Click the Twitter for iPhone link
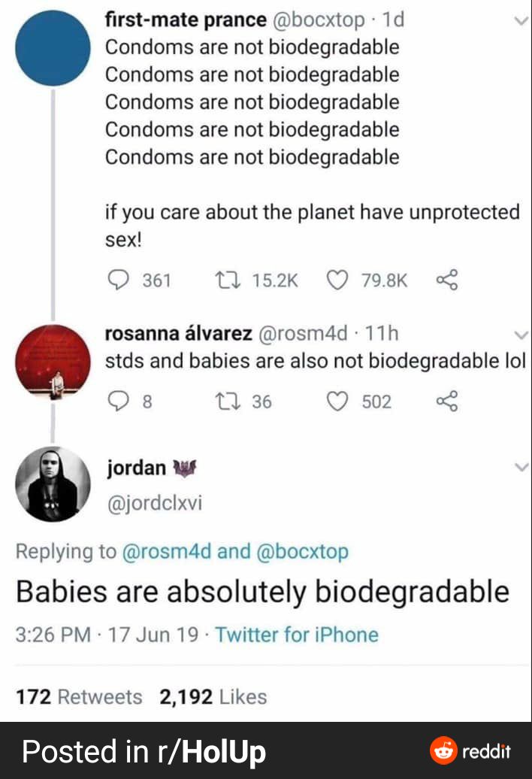Image resolution: width=532 pixels, height=779 pixels. [x=296, y=635]
